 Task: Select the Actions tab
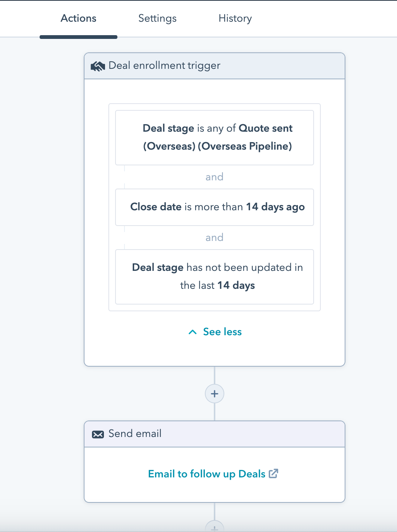click(x=79, y=18)
